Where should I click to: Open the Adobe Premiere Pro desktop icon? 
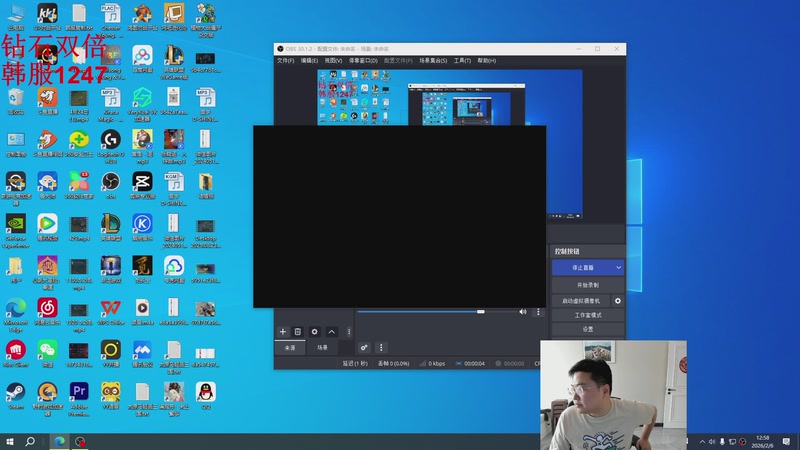point(79,399)
